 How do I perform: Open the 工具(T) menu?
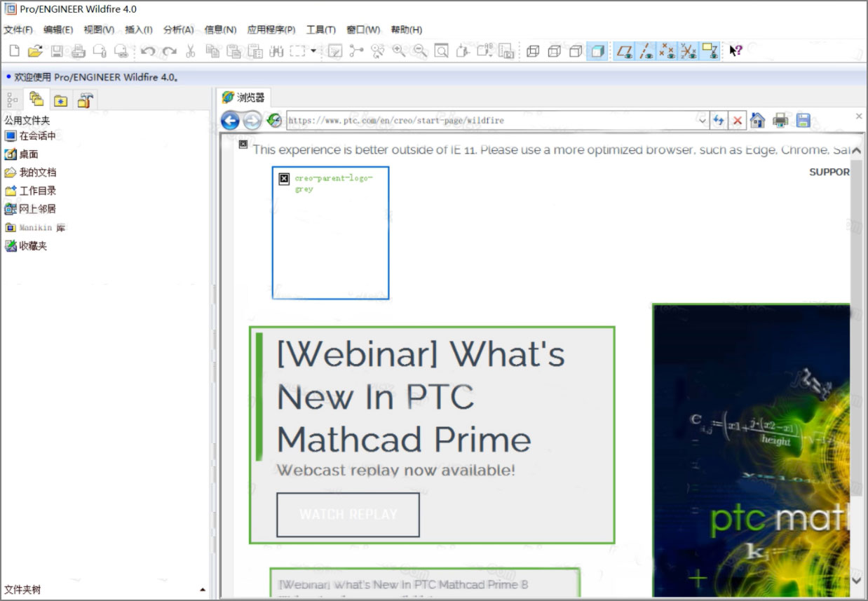point(321,29)
